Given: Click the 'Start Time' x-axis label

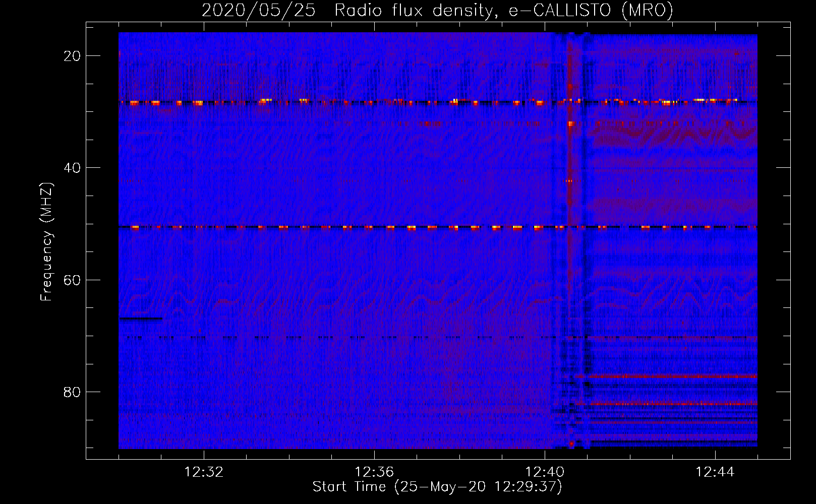Looking at the screenshot, I should (x=437, y=487).
